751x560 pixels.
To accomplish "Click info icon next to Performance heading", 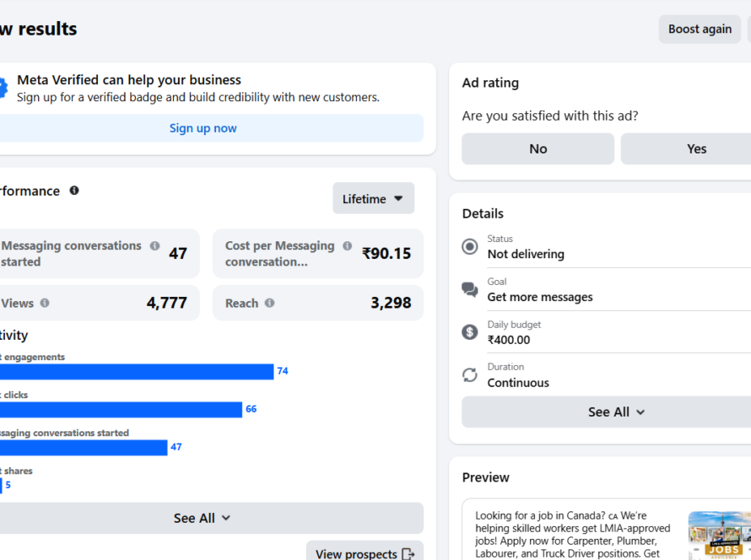I will click(74, 191).
